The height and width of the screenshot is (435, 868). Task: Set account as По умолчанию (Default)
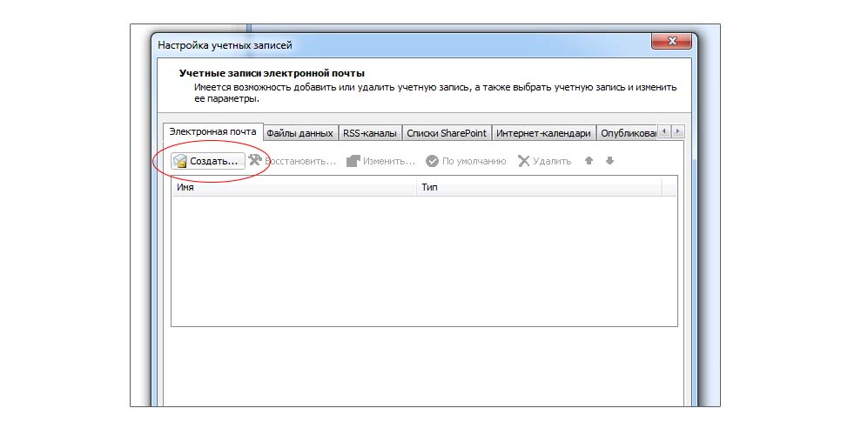(466, 161)
